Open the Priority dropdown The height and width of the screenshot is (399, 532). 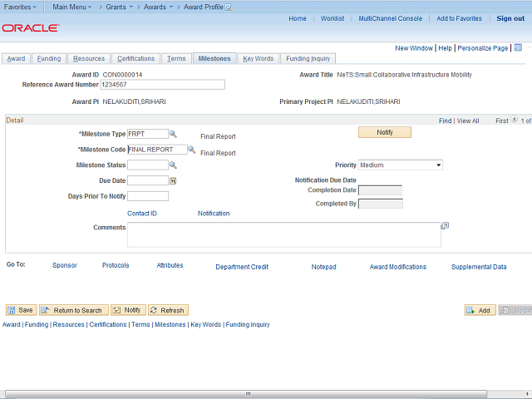click(401, 165)
